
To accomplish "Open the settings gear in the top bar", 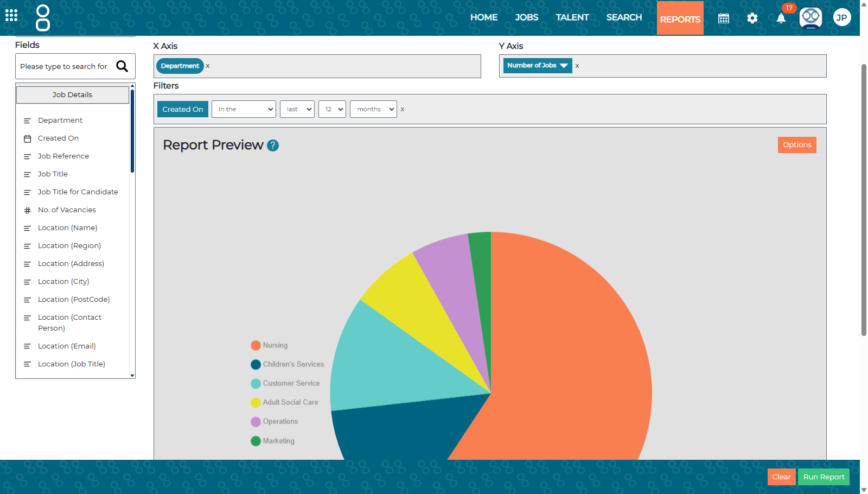I will tap(752, 18).
